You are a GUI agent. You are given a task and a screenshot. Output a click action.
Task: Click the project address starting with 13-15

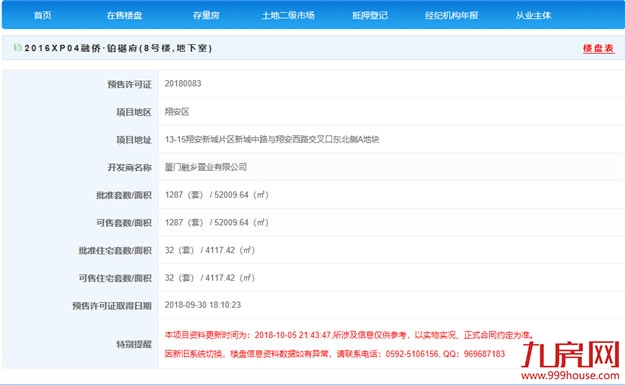click(x=272, y=139)
